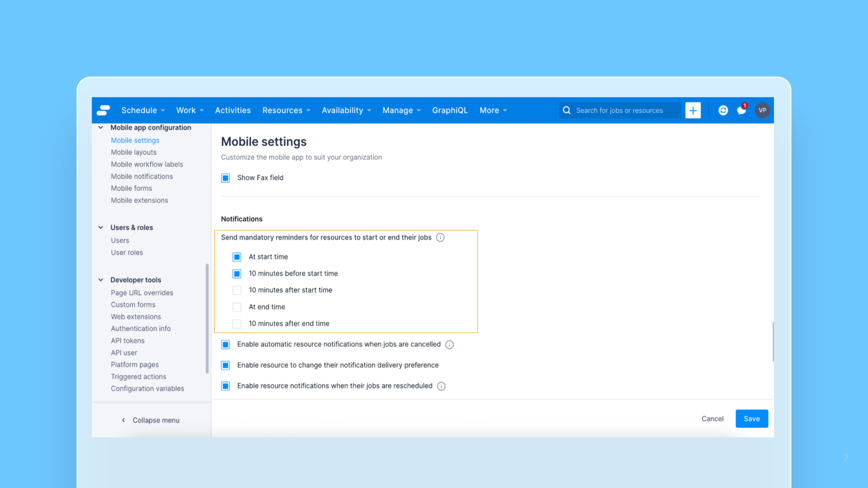Check the 'At end time' reminder option
868x488 pixels.
point(236,307)
